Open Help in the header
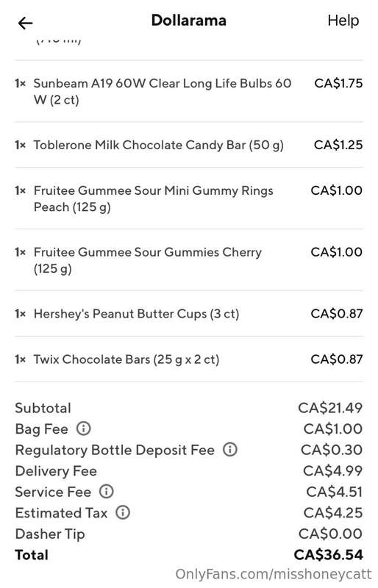Image resolution: width=378 pixels, height=588 pixels. coord(343,21)
